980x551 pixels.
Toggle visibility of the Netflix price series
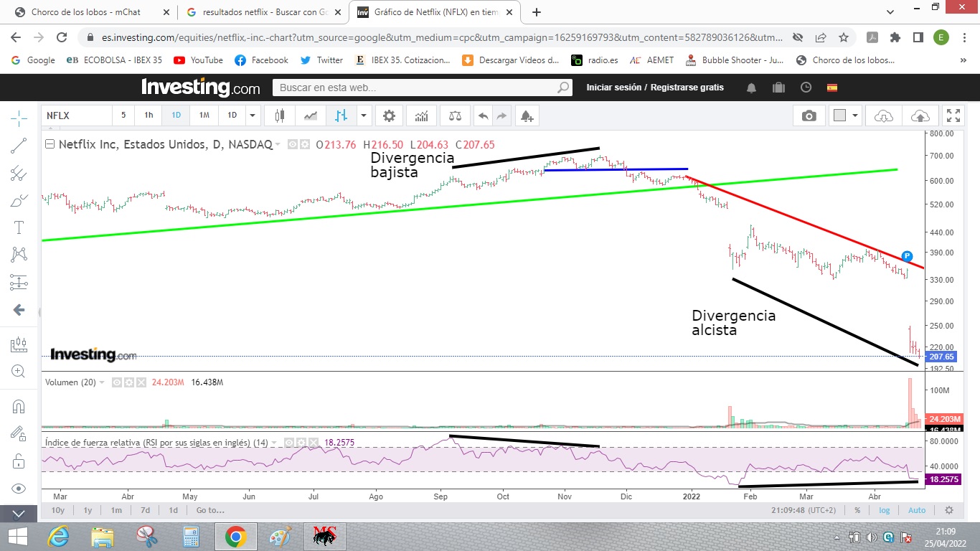pos(293,144)
